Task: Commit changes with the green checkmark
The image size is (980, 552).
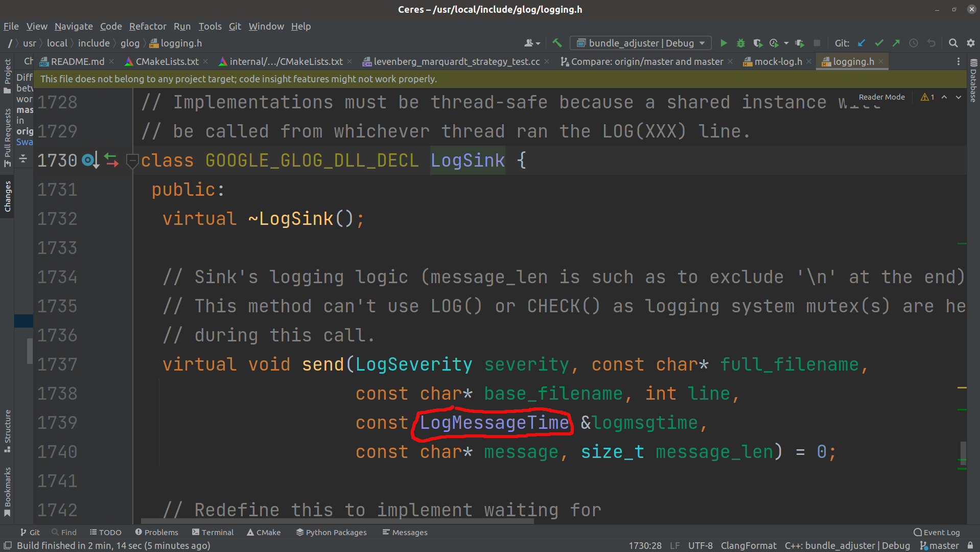Action: point(879,43)
